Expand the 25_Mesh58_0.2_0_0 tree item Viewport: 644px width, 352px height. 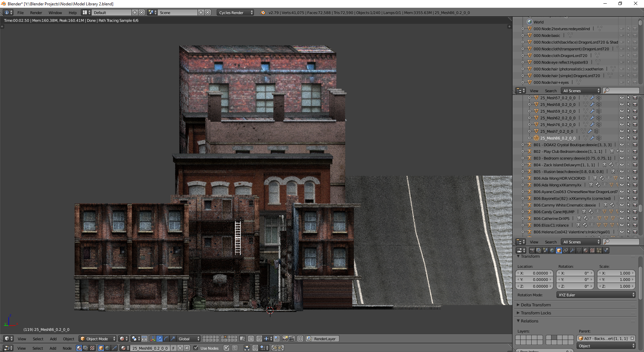(x=530, y=105)
